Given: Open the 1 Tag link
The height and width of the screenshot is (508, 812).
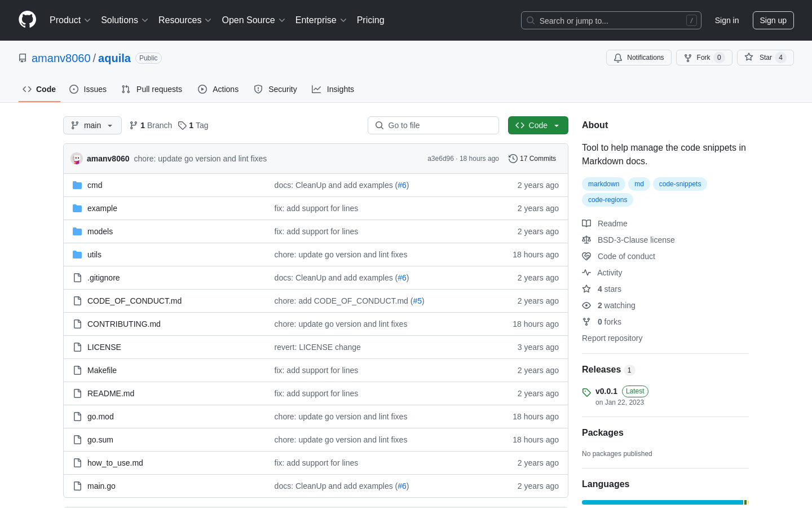Looking at the screenshot, I should (193, 125).
